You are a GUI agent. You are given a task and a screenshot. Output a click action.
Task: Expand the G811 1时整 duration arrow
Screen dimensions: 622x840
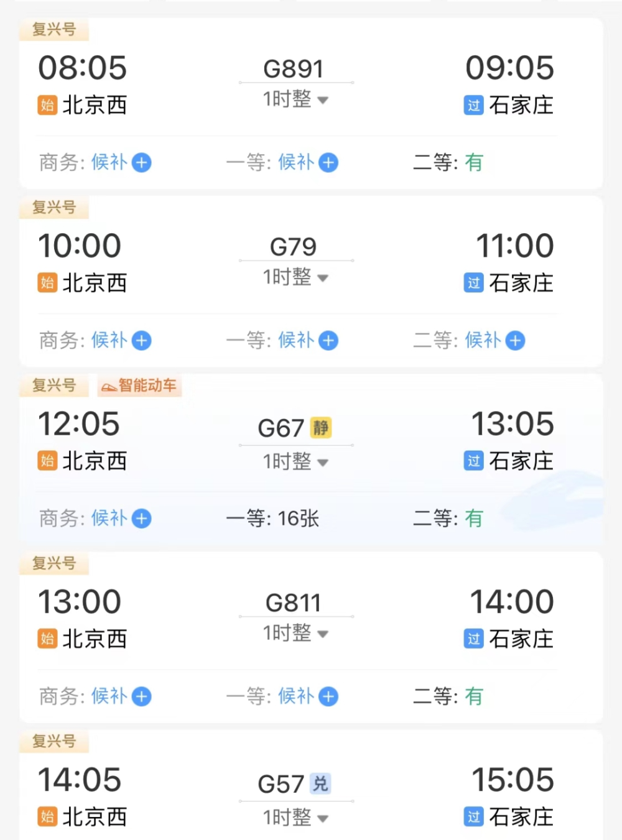(323, 634)
